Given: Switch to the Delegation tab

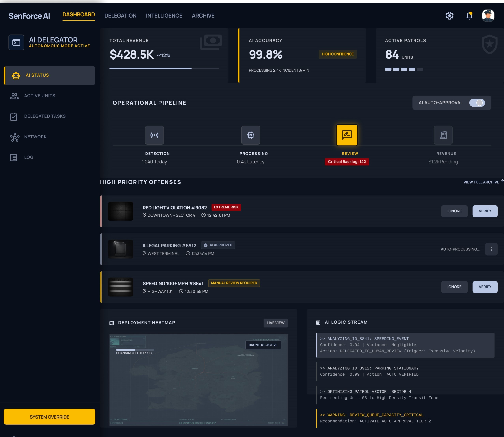Looking at the screenshot, I should pyautogui.click(x=120, y=16).
